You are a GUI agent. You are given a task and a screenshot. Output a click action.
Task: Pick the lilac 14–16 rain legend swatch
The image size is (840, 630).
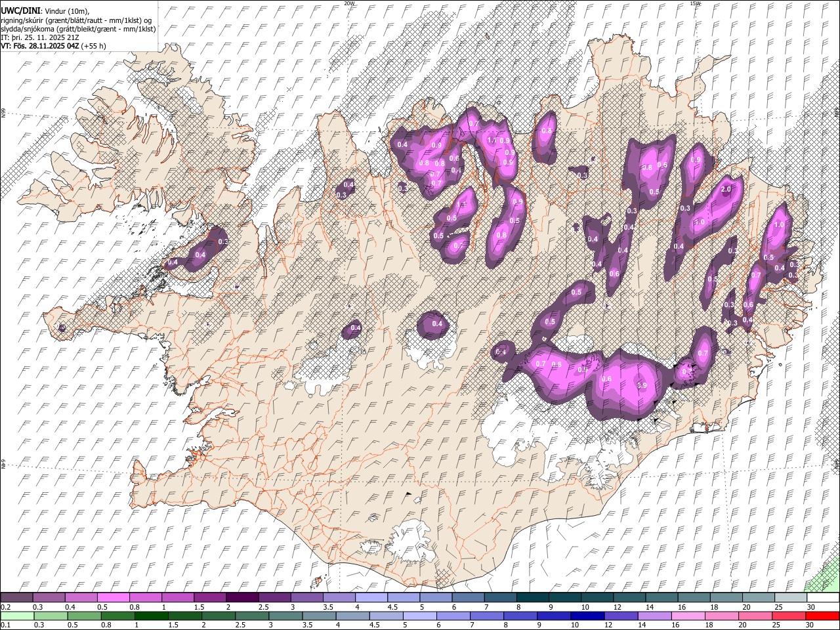point(654,616)
